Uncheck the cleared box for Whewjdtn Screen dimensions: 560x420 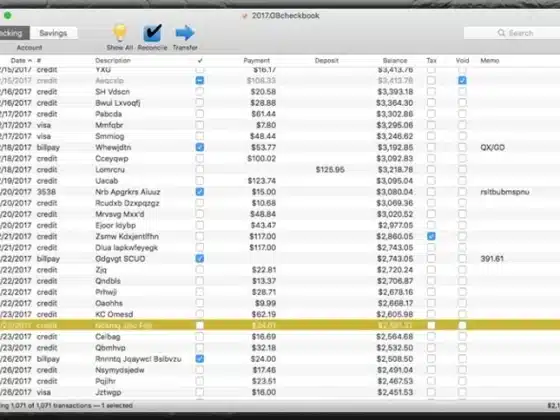coord(200,147)
